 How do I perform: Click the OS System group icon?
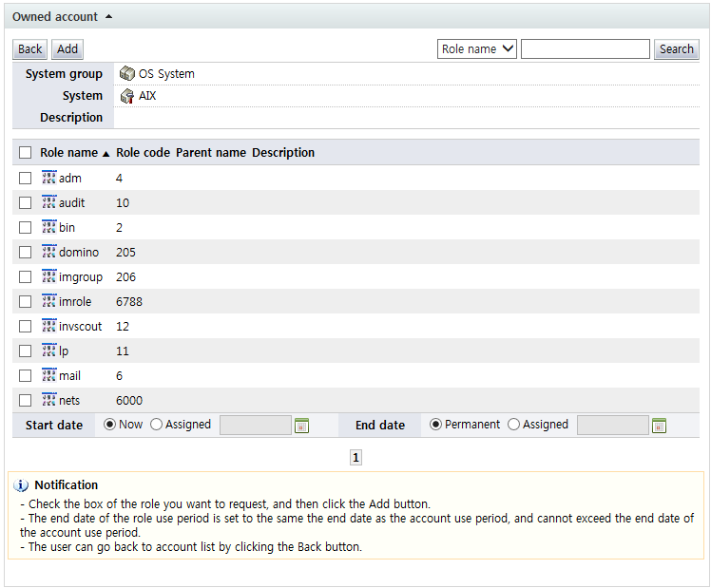pyautogui.click(x=127, y=73)
